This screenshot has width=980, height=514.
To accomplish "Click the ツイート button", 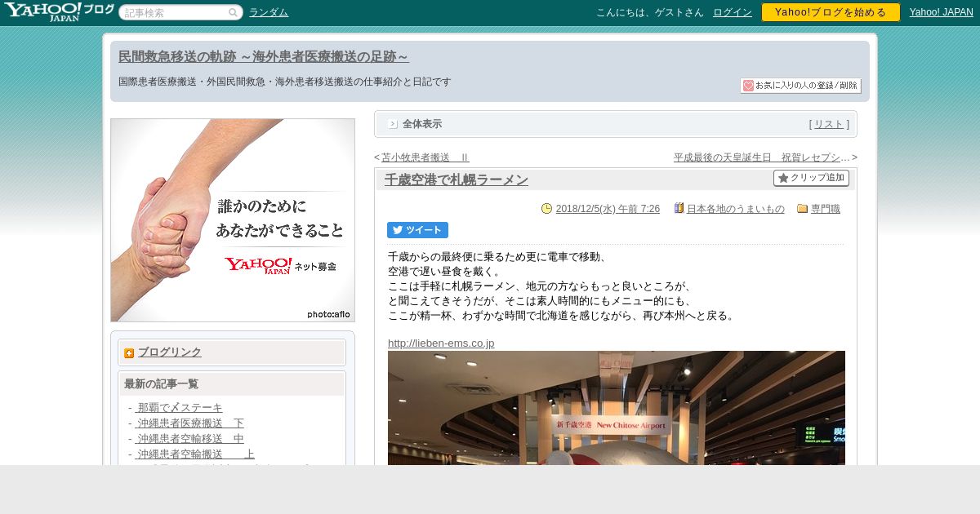I will pos(417,230).
